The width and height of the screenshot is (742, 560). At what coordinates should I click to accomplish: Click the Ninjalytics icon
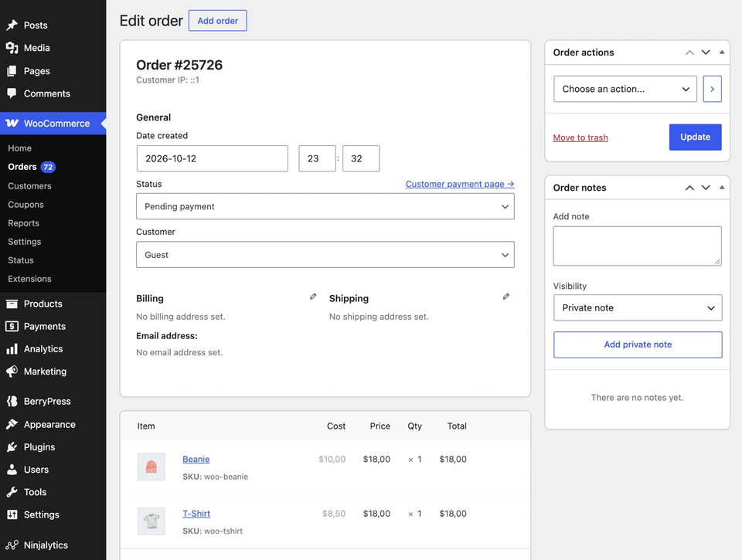(x=12, y=545)
